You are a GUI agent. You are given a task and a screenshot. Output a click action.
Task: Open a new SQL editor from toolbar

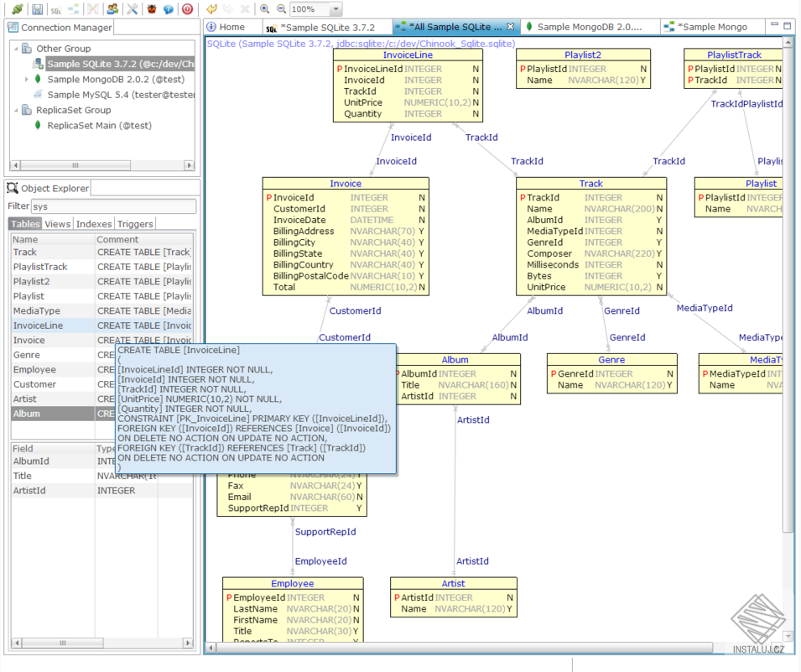[x=55, y=10]
